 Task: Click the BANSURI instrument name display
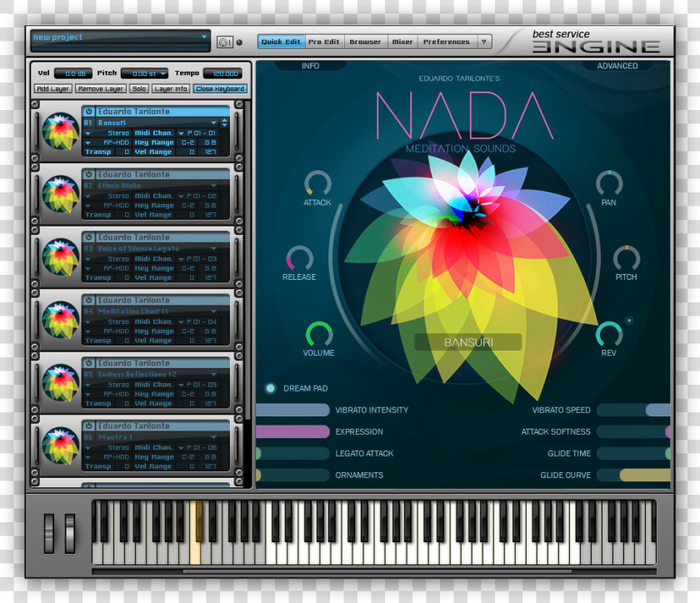468,342
